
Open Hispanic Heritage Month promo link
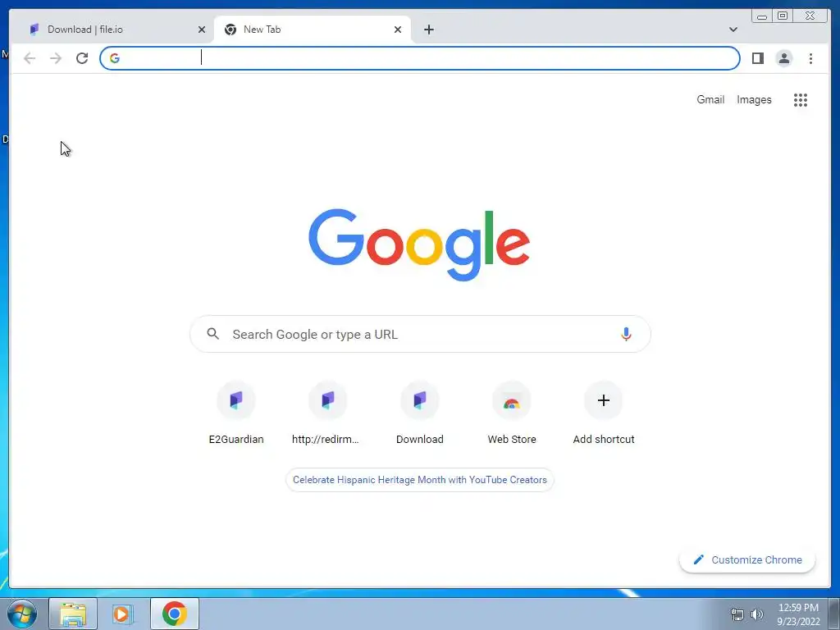(420, 480)
